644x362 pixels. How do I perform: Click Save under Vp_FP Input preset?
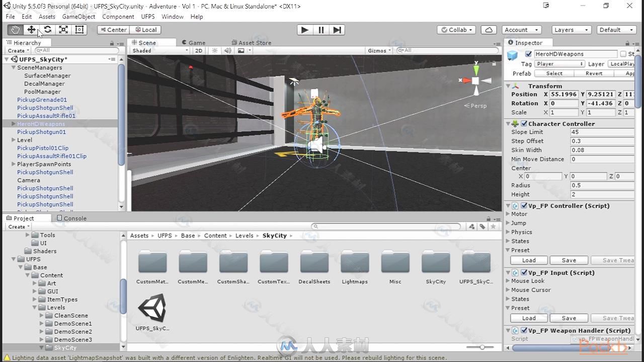569,318
